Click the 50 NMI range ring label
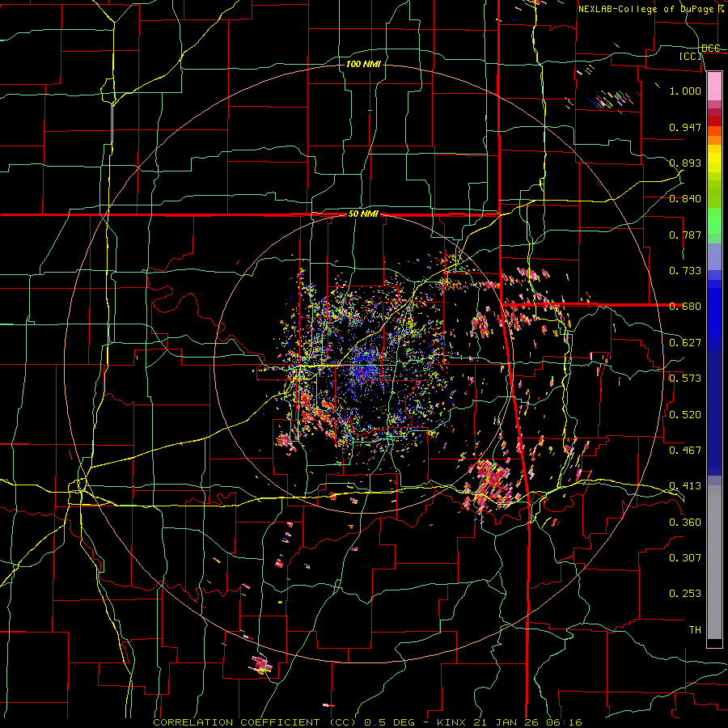The image size is (728, 728). 363,214
